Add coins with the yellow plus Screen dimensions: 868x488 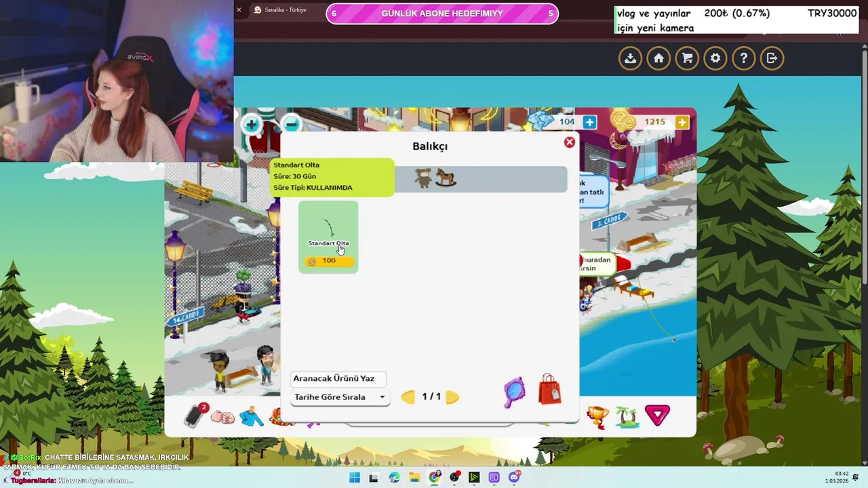pyautogui.click(x=682, y=122)
